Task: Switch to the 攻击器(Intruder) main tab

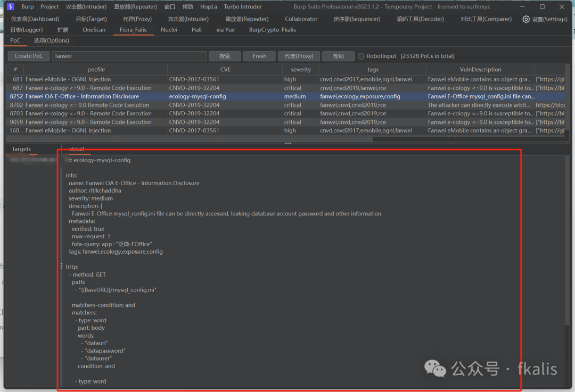Action: click(188, 19)
